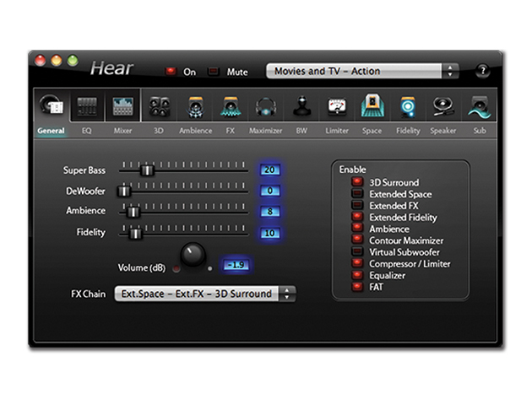Click the Ambience slider handle
The height and width of the screenshot is (399, 532).
coord(133,212)
